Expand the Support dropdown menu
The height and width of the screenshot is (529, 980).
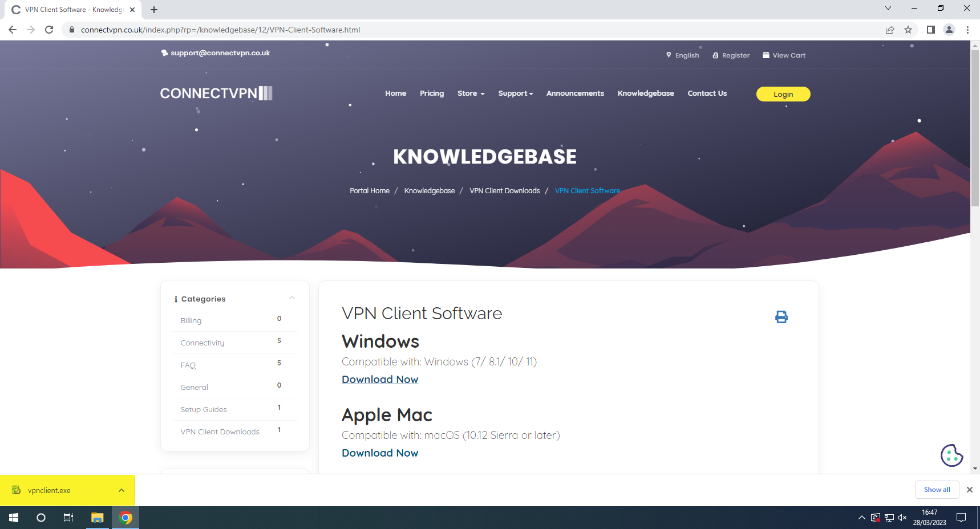pyautogui.click(x=516, y=93)
